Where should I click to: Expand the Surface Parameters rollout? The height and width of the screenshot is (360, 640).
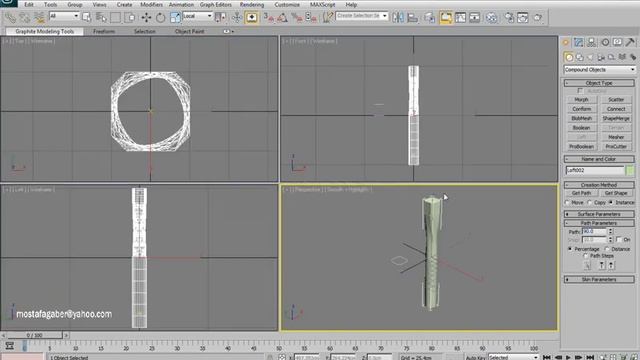(x=599, y=214)
